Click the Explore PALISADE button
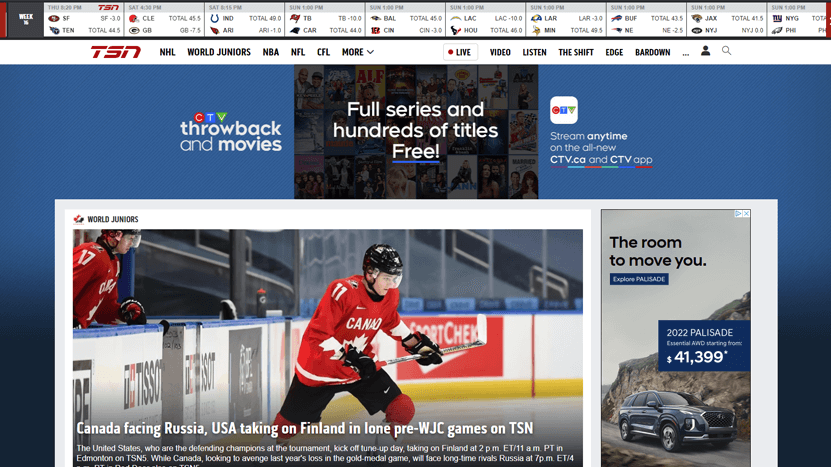Screen dimensions: 831x467 [x=639, y=279]
